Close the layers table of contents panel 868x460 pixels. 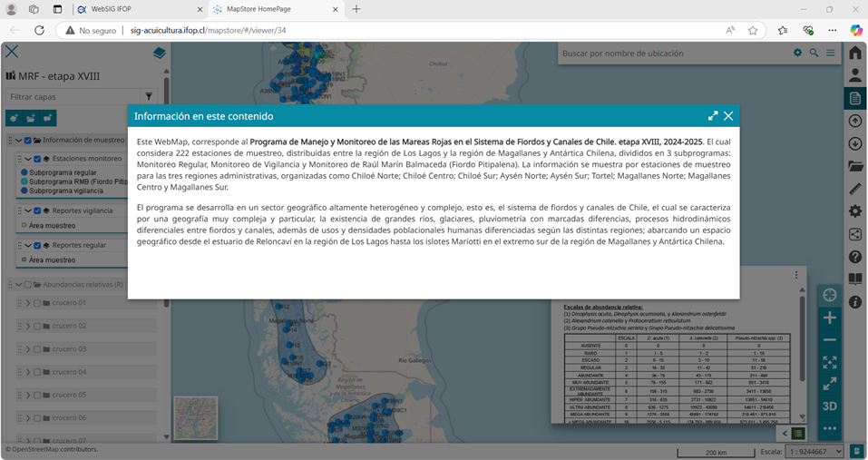click(12, 52)
